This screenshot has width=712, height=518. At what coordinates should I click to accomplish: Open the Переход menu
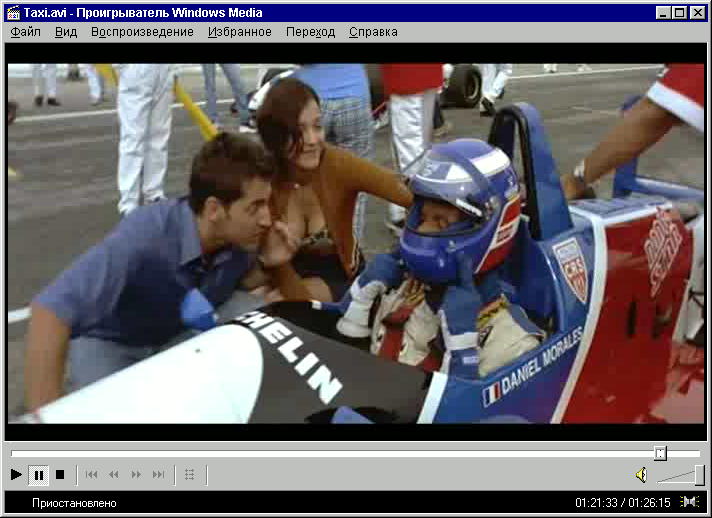point(311,32)
